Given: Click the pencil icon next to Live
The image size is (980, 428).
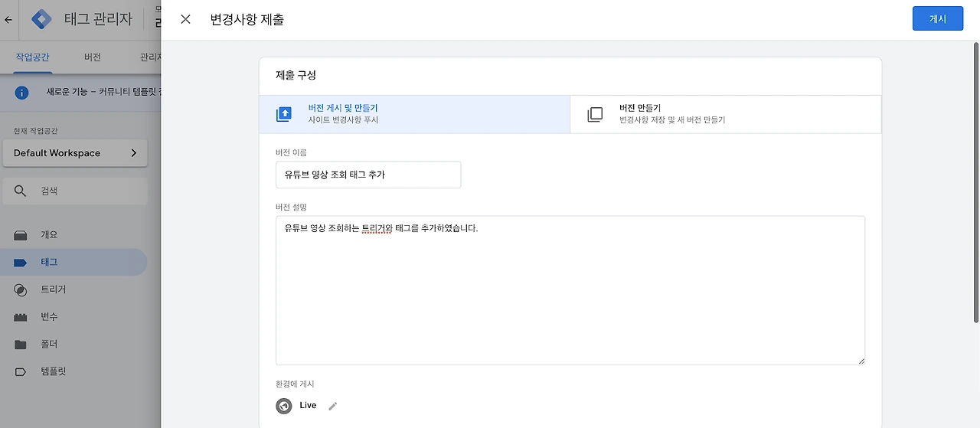Looking at the screenshot, I should (x=332, y=406).
